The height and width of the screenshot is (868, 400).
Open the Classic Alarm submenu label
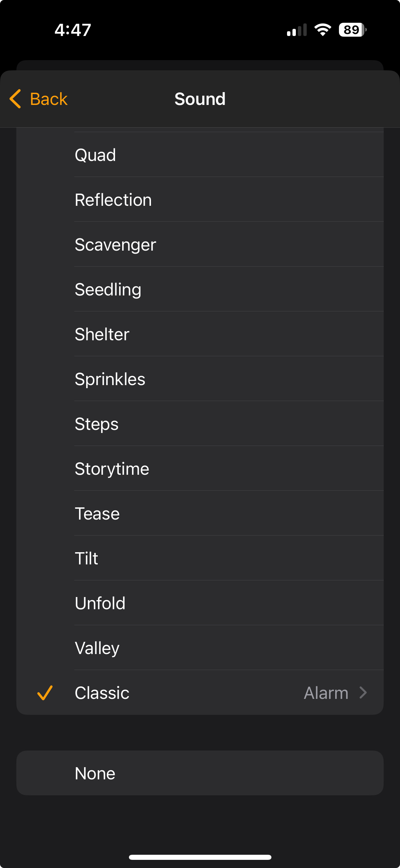point(326,693)
